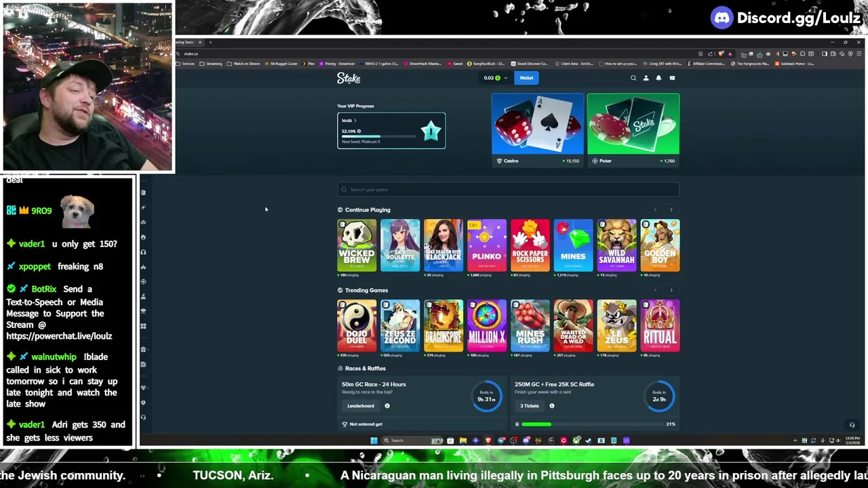Image resolution: width=868 pixels, height=488 pixels.
Task: Go to previous Continue Playing carousel page
Action: click(x=655, y=210)
